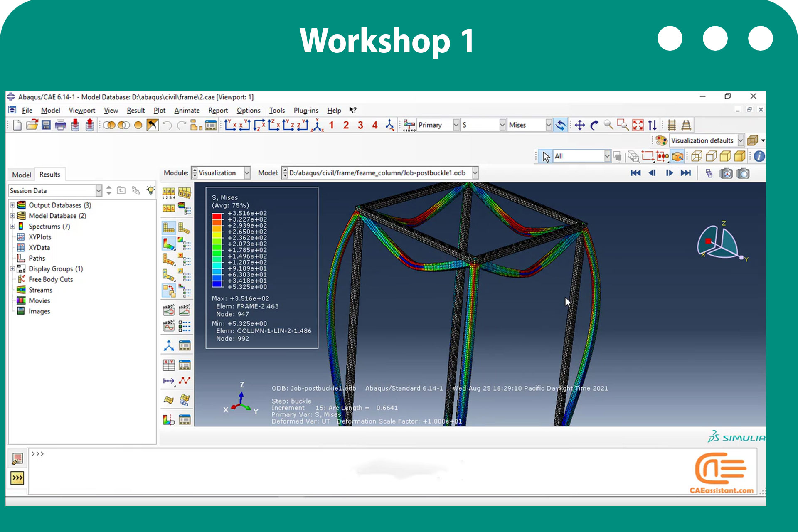
Task: Switch to the Model tab
Action: point(22,175)
